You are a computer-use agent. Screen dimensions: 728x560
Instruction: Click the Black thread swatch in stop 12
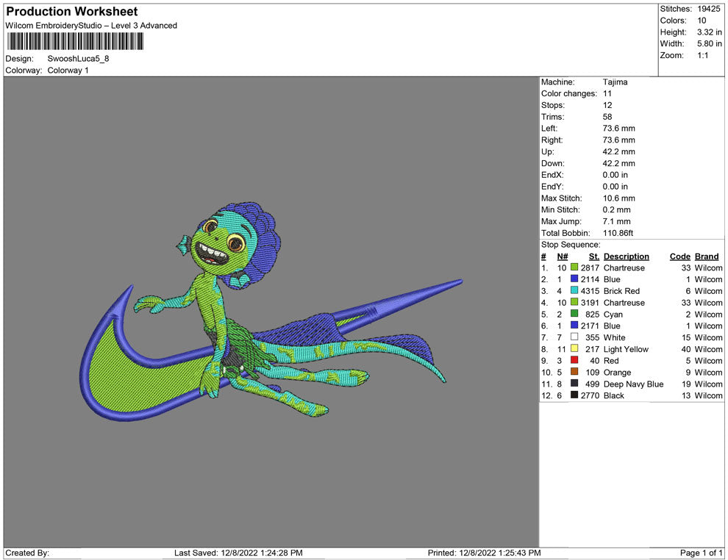(574, 395)
